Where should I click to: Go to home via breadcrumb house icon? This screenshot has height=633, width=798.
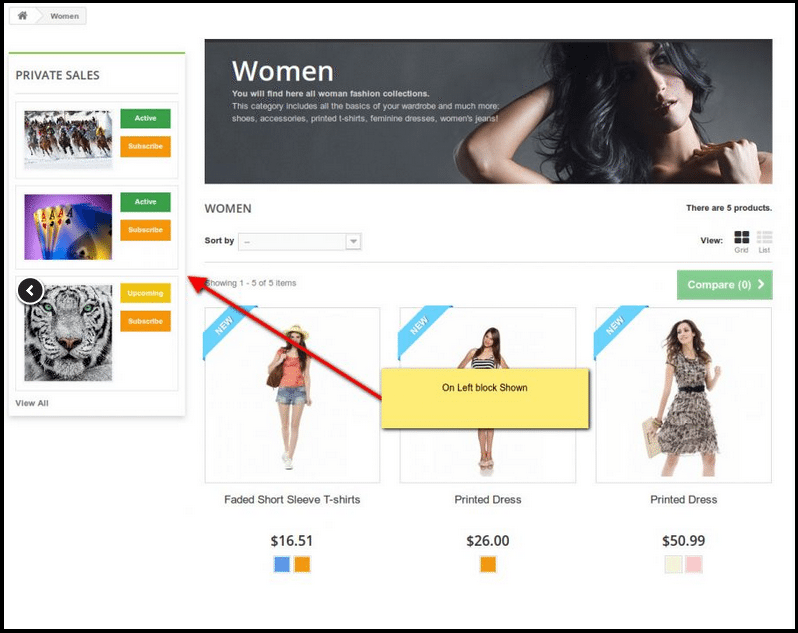click(x=22, y=16)
